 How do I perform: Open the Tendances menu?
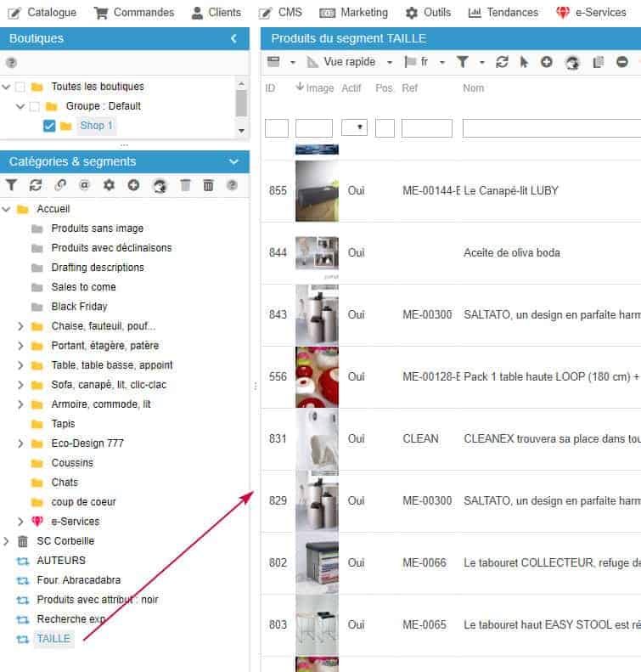point(503,13)
